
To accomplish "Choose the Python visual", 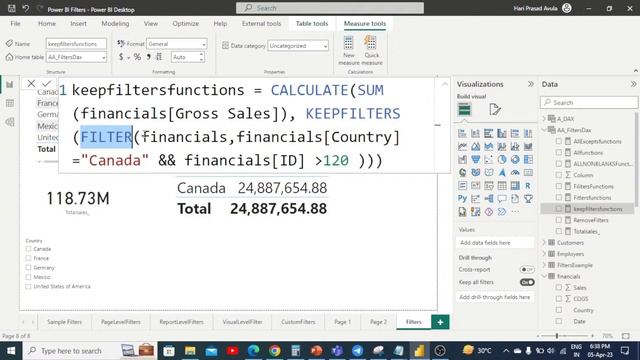I will pyautogui.click(x=462, y=199).
